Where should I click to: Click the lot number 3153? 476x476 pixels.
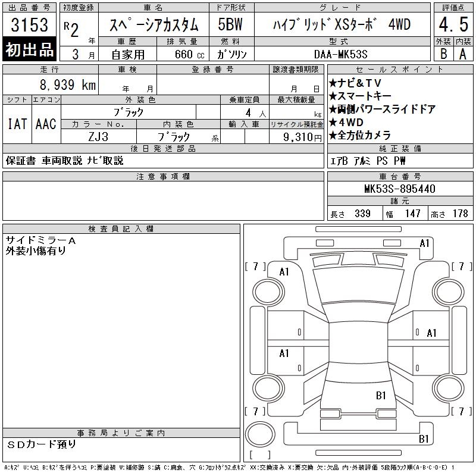29,26
